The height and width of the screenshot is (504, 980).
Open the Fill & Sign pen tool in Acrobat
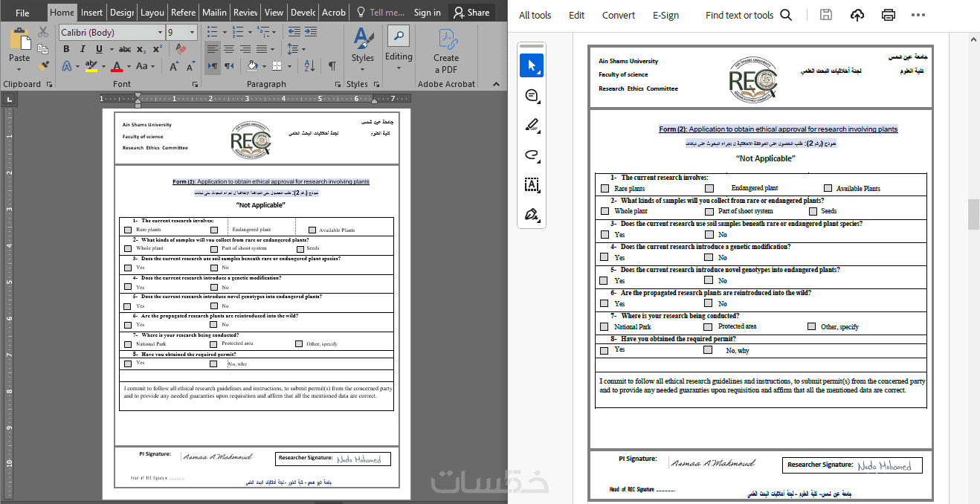532,214
